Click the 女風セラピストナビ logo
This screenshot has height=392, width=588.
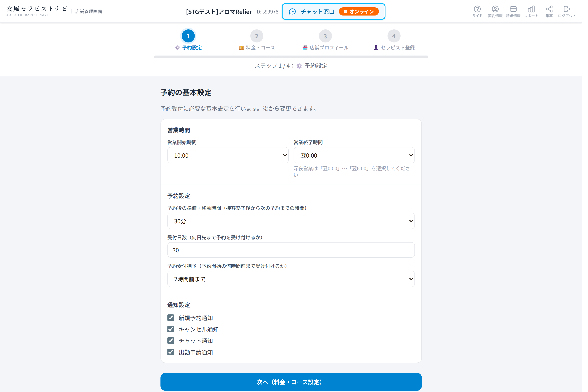tap(37, 11)
